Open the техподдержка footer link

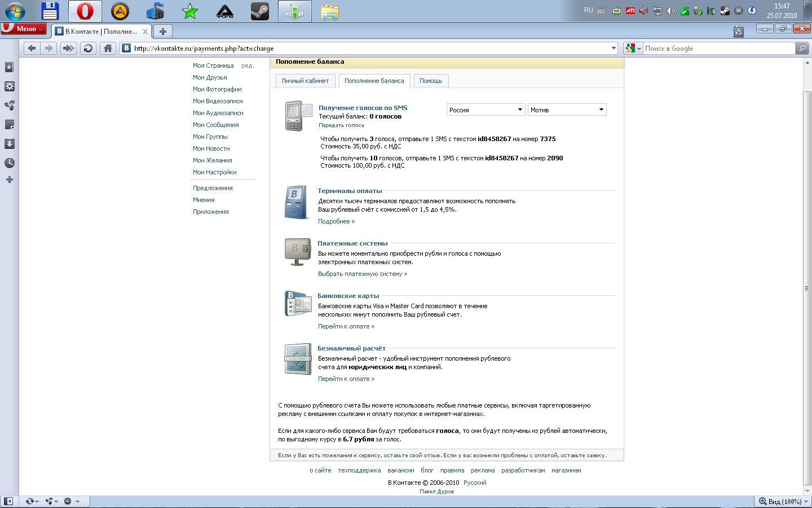point(359,470)
